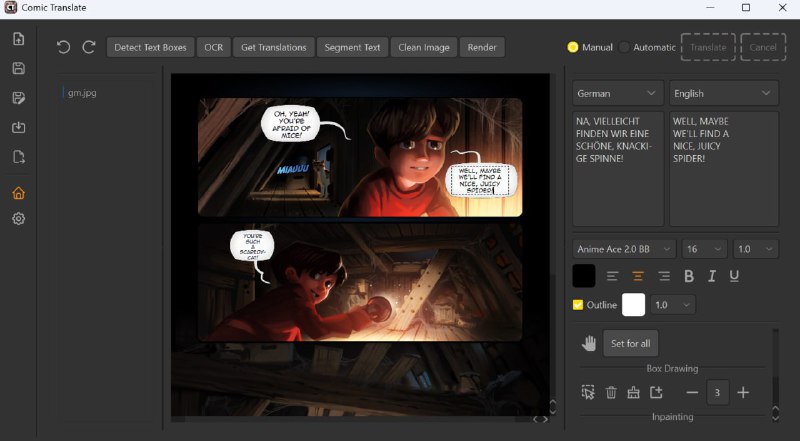This screenshot has height=441, width=800.
Task: Open the German source language dropdown
Action: click(618, 93)
